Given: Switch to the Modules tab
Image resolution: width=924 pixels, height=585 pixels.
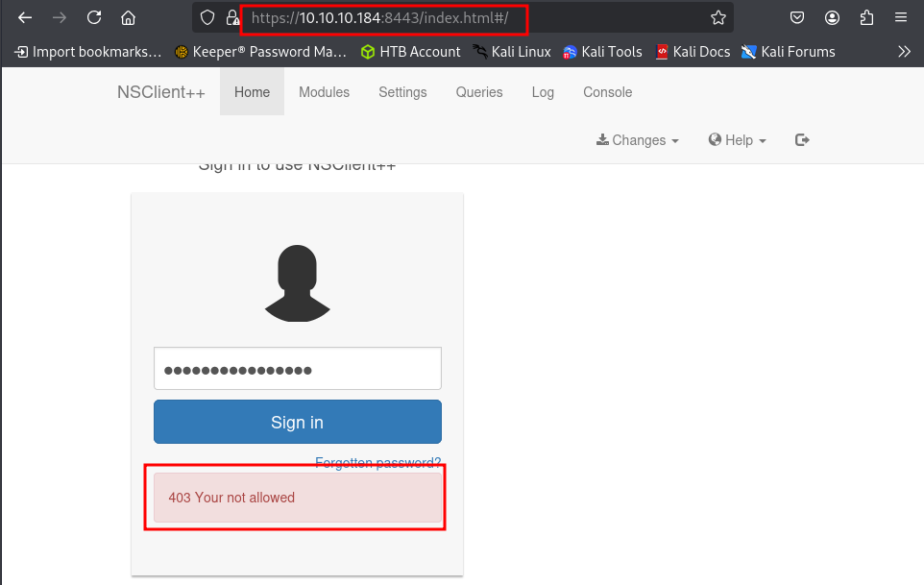Looking at the screenshot, I should coord(324,92).
